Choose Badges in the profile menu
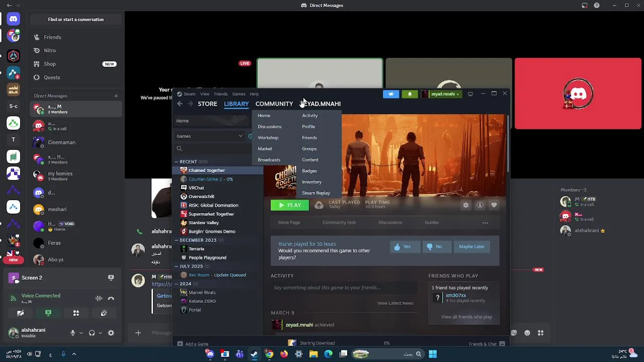Screen dimensions: 644x362 click(x=309, y=171)
